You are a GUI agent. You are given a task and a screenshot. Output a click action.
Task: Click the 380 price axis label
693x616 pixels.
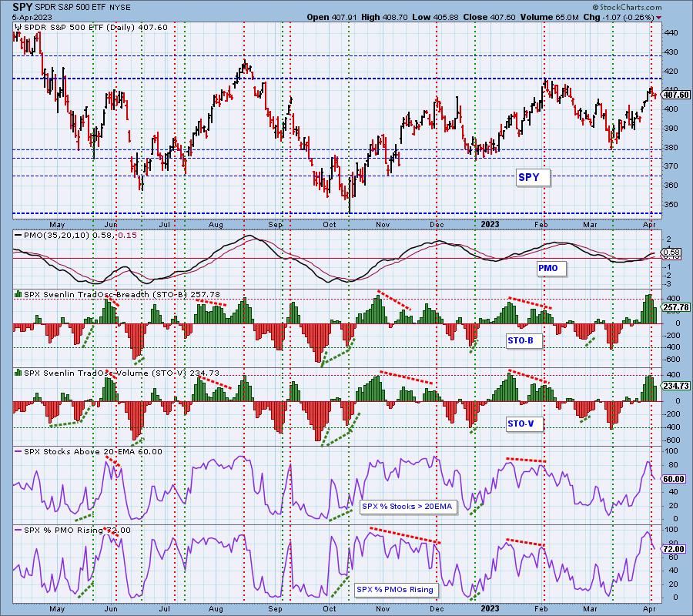click(671, 148)
